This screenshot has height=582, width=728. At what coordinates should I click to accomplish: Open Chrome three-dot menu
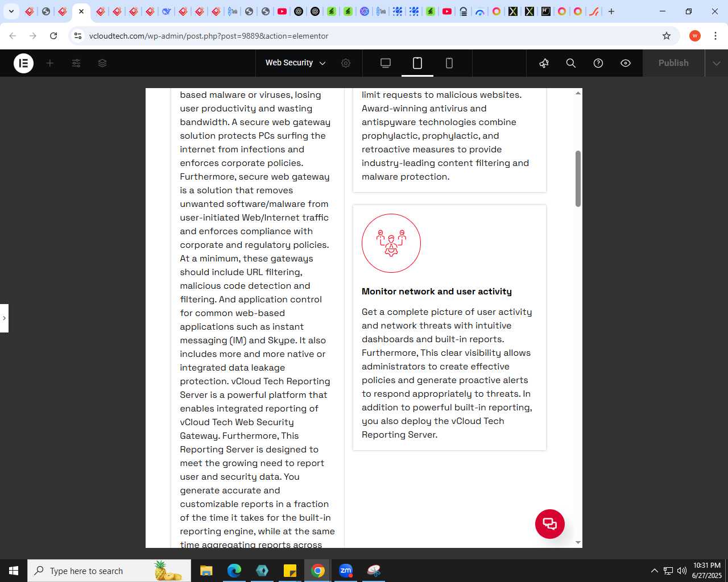coord(715,36)
